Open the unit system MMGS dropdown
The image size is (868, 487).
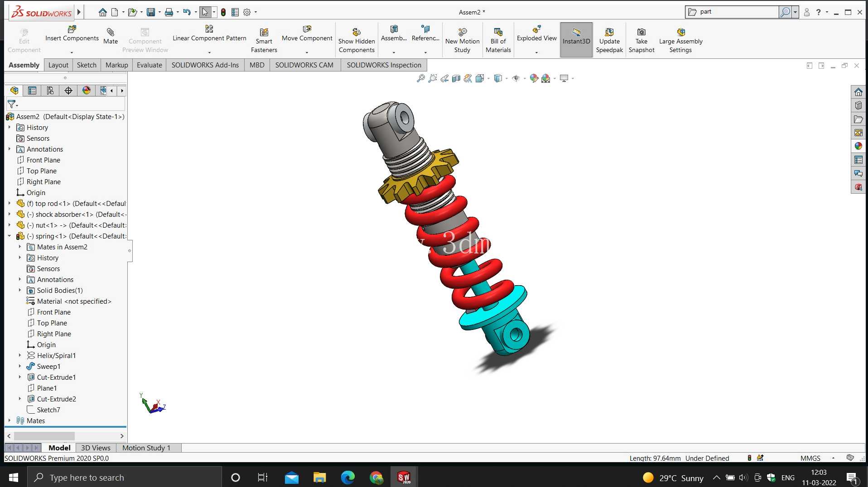pyautogui.click(x=834, y=458)
